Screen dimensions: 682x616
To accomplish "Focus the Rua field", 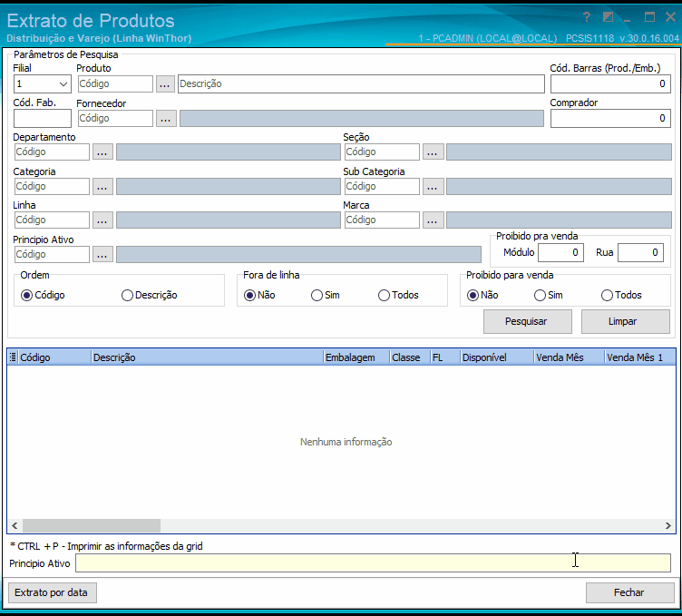I will click(x=640, y=253).
